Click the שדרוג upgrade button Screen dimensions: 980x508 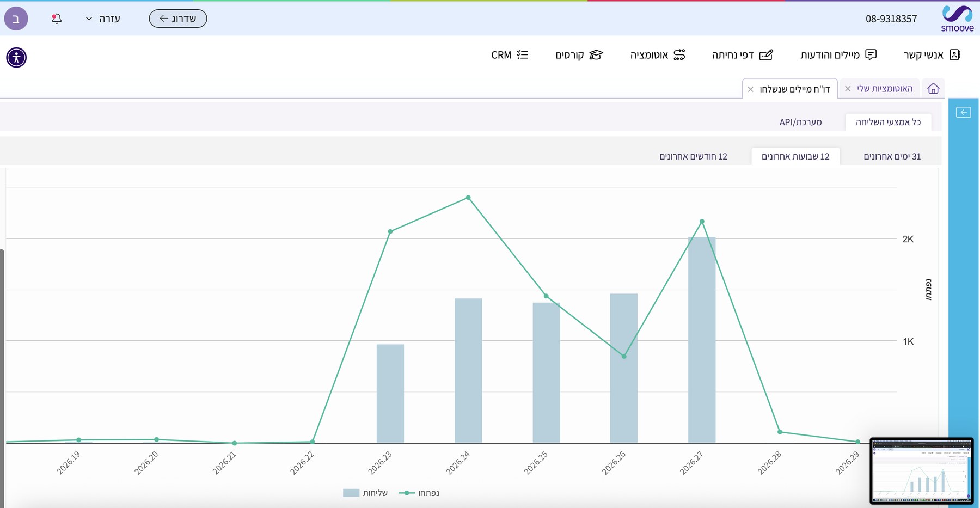(178, 19)
